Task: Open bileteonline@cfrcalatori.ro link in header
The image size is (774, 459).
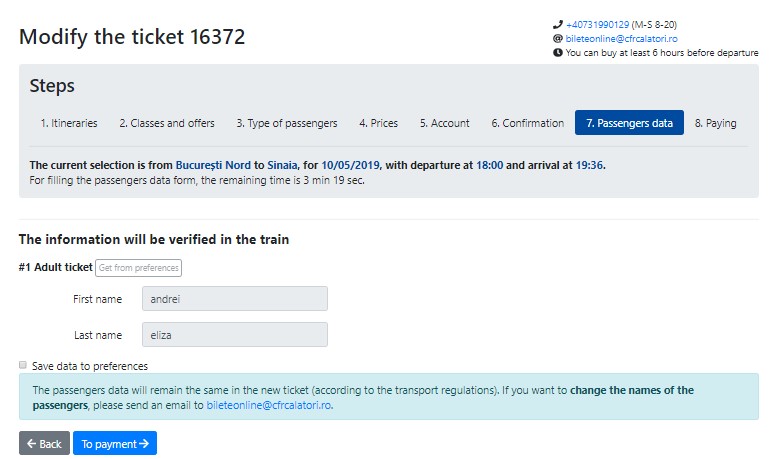Action: (x=621, y=38)
